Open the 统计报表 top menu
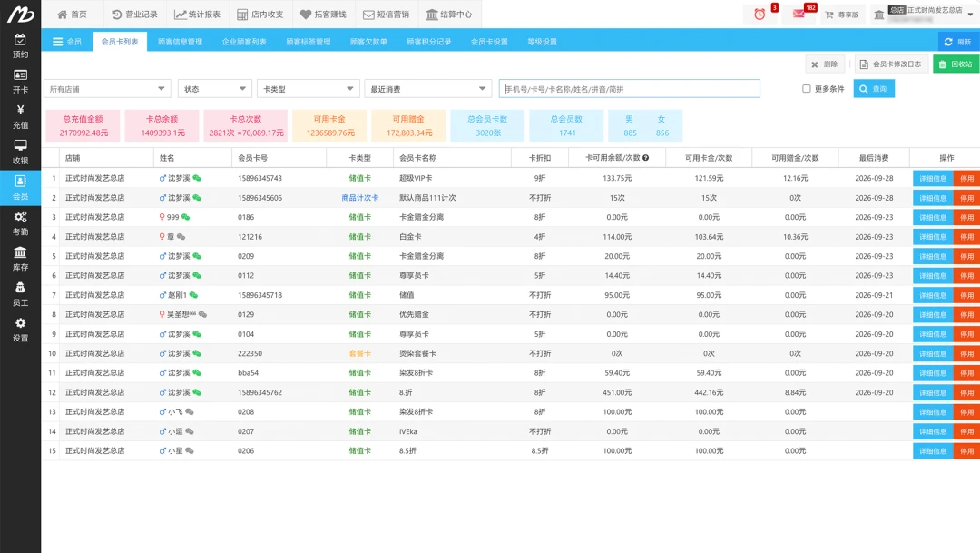Viewport: 980px width, 553px height. 198,14
